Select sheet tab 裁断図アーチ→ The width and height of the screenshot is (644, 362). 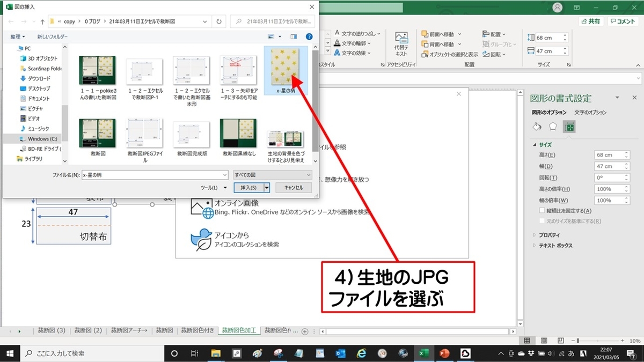[x=129, y=330]
